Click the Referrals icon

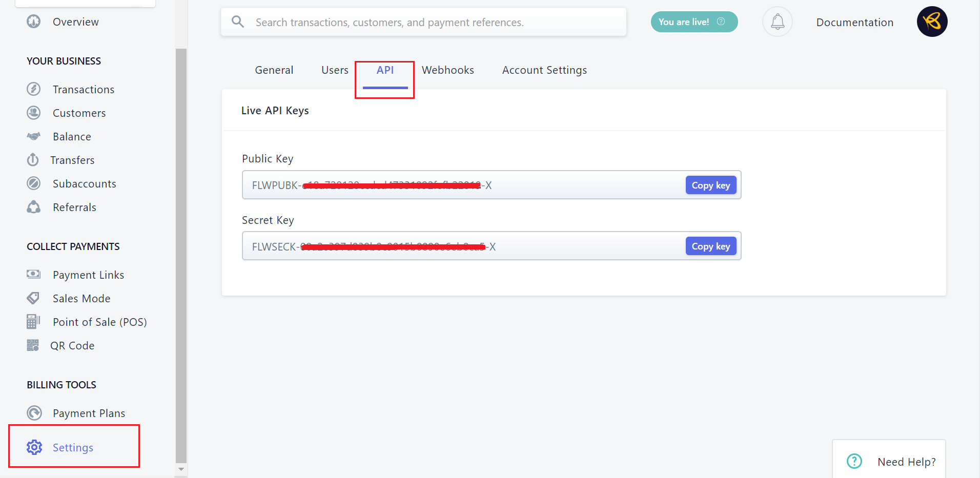point(34,207)
